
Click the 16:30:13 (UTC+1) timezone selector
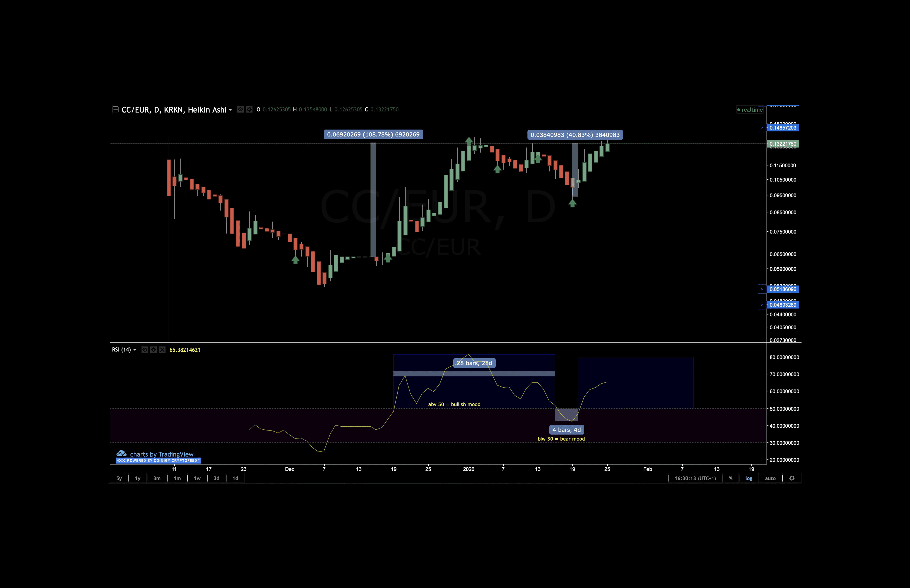[x=695, y=478]
